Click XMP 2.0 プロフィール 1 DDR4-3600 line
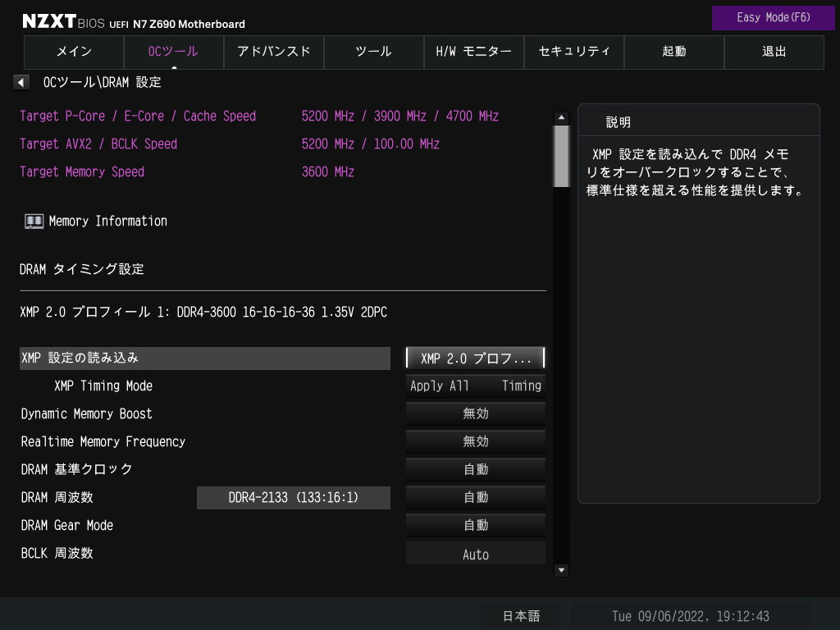Screen dimensions: 840x630 (x=203, y=312)
